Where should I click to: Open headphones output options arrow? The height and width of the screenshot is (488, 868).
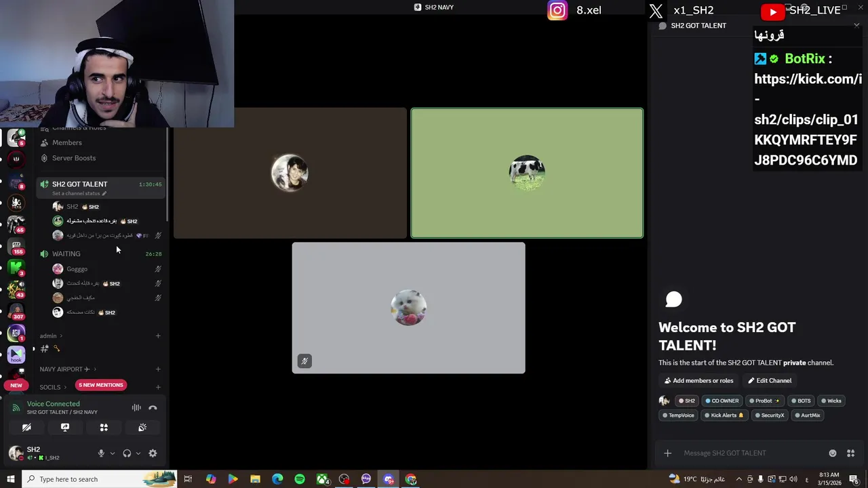[138, 453]
